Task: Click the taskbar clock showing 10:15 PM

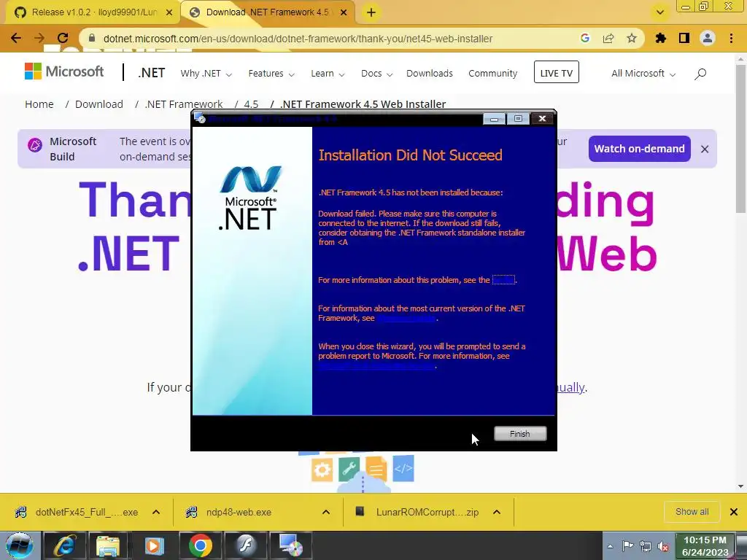Action: 705,546
